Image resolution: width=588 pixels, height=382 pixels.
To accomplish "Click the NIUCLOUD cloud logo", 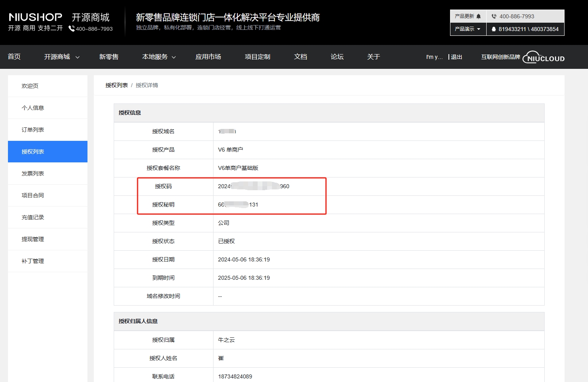I will click(543, 57).
